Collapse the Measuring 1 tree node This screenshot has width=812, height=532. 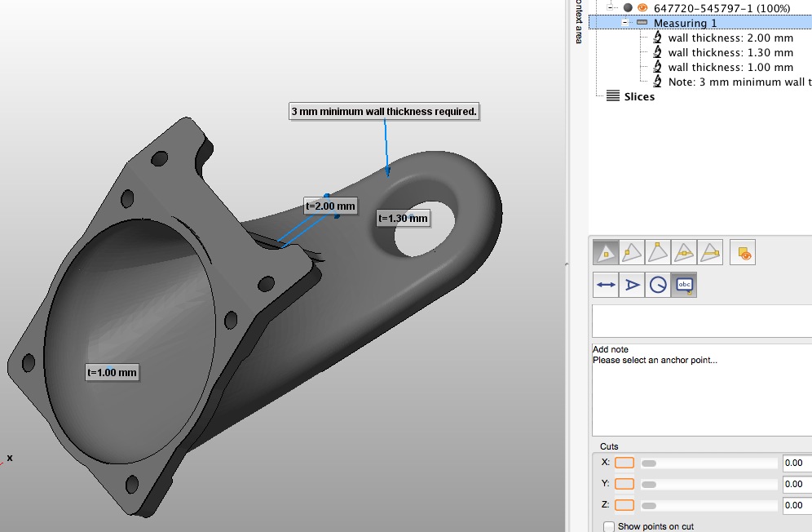(x=624, y=23)
